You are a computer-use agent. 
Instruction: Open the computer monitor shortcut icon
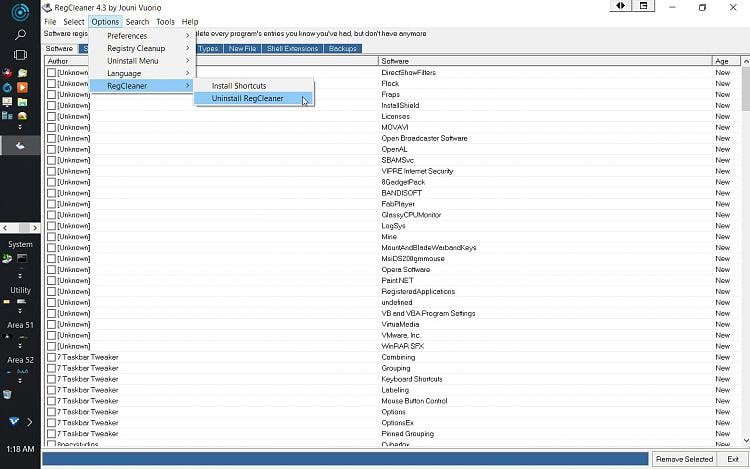tap(7, 102)
